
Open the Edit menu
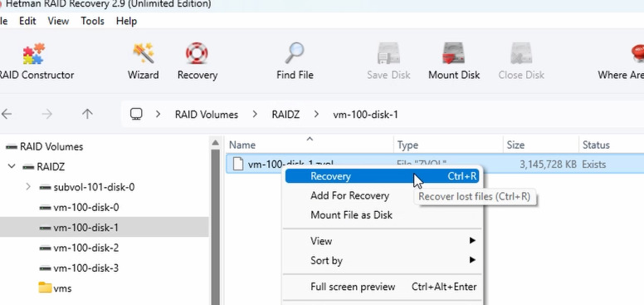point(27,21)
